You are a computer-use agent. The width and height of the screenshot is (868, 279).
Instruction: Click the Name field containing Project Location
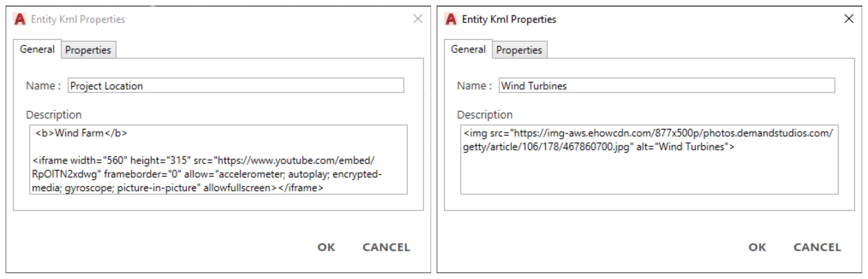(236, 86)
